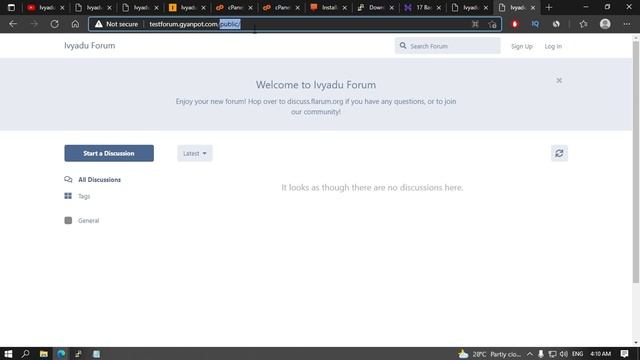640x360 pixels.
Task: Open a new browser tab
Action: pyautogui.click(x=549, y=7)
